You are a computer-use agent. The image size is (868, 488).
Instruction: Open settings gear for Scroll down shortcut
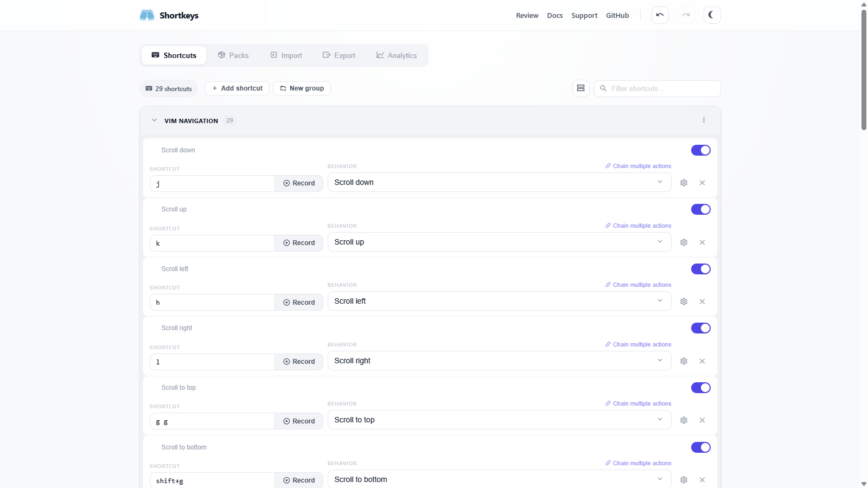point(684,183)
